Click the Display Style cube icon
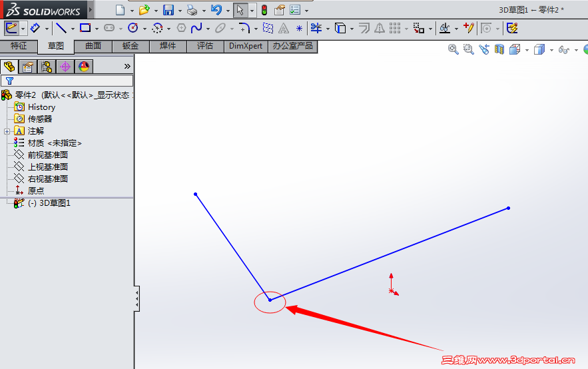Image resolution: width=588 pixels, height=369 pixels. 539,49
